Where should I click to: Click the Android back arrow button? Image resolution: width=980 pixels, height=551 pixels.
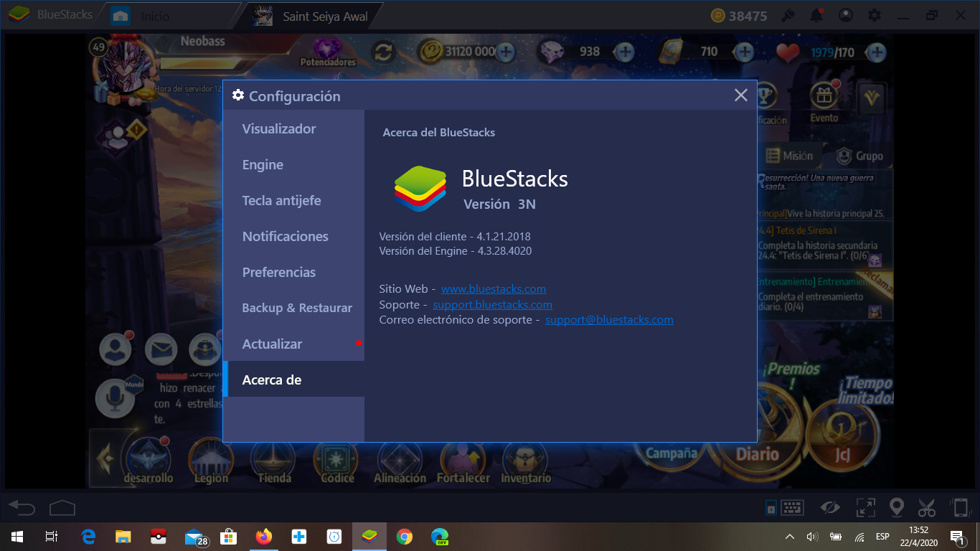(x=22, y=508)
